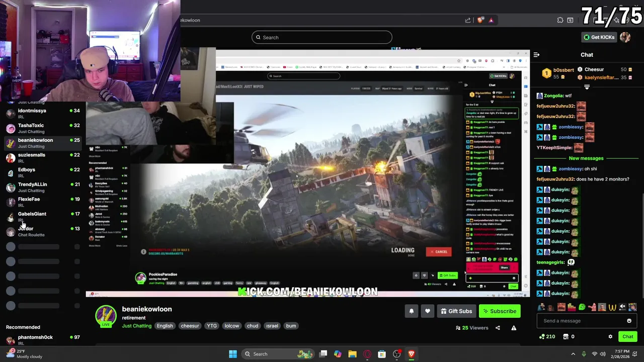The width and height of the screenshot is (644, 362).
Task: Open the user profile avatar in header
Action: pyautogui.click(x=625, y=37)
